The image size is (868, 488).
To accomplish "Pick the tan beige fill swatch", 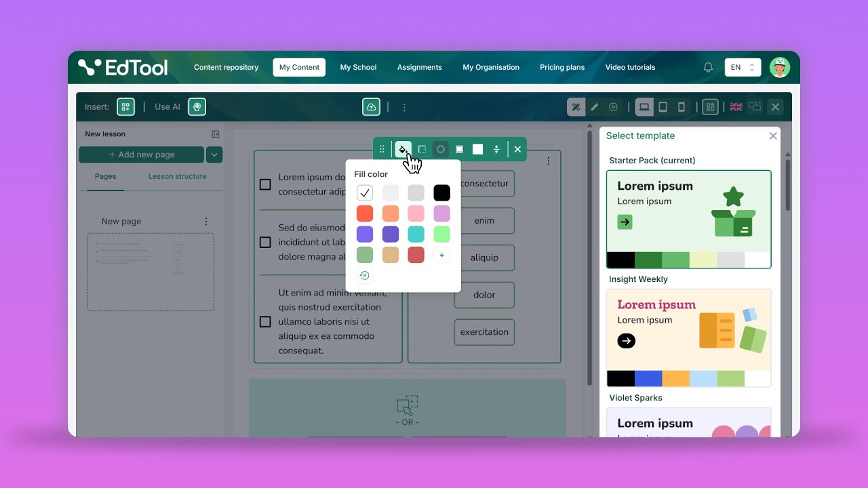I will 391,255.
